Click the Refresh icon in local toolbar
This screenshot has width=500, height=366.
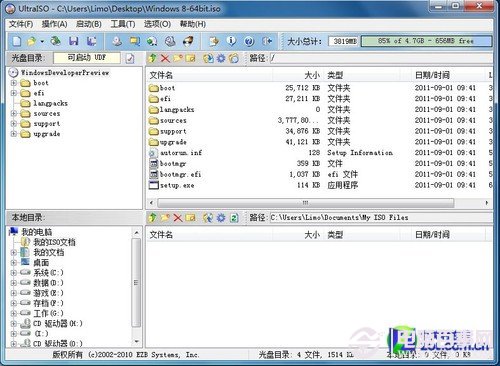[x=234, y=218]
